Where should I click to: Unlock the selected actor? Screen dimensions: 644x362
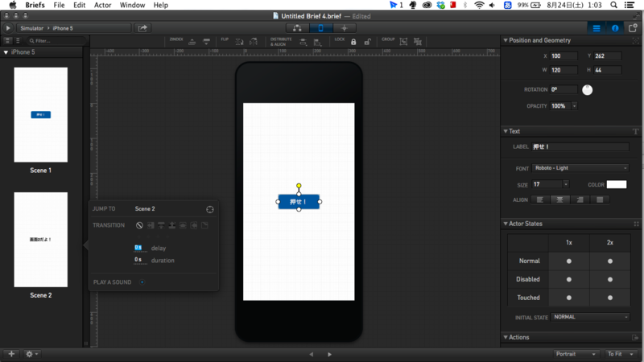coord(368,42)
